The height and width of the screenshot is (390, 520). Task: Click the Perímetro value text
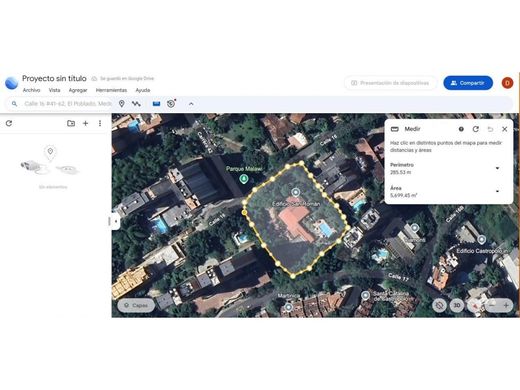tap(400, 172)
